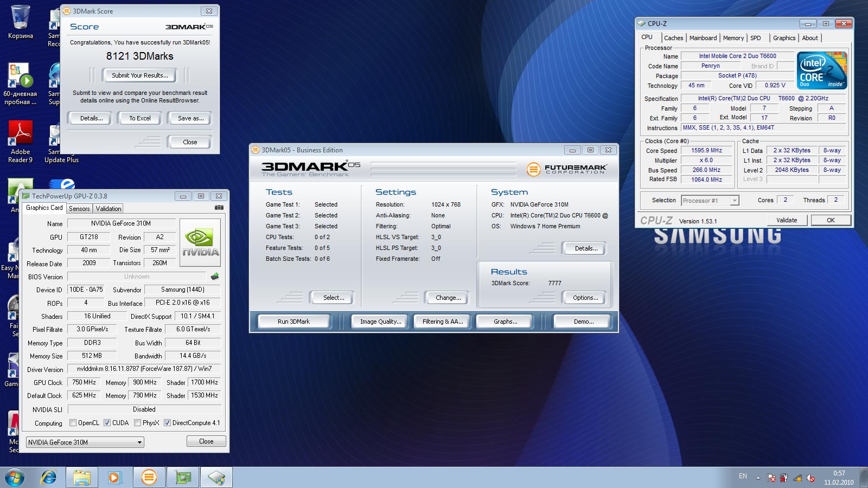
Task: Show hidden tray icons arrow
Action: pos(758,477)
